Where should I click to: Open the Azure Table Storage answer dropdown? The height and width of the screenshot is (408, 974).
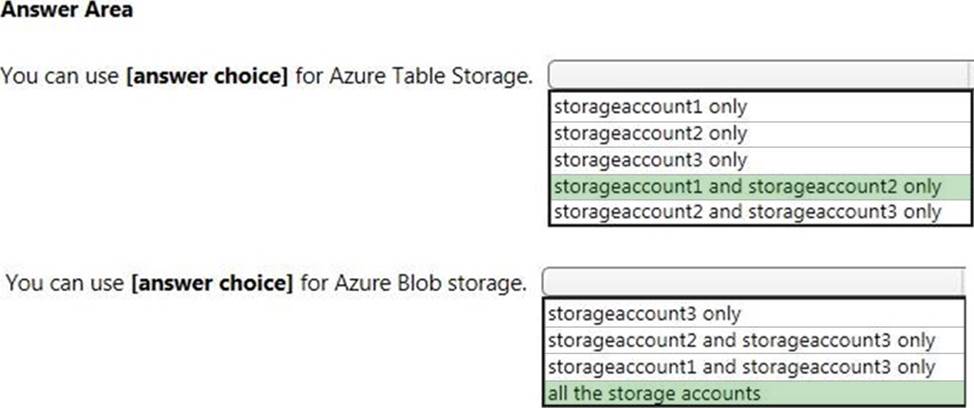click(760, 75)
